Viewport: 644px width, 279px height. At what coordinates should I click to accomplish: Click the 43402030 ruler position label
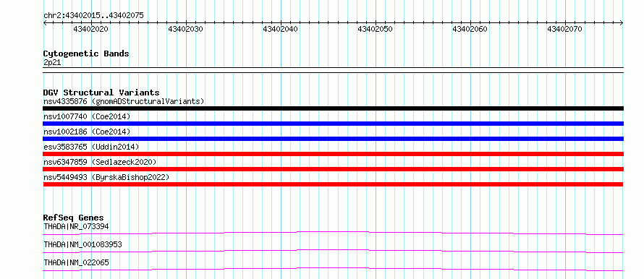pos(186,29)
